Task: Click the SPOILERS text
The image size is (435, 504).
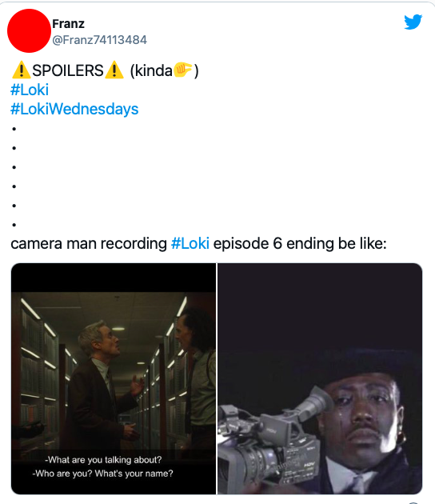Action: point(68,70)
